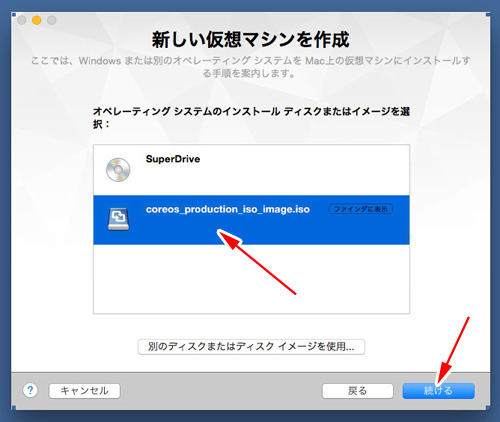500x422 pixels.
Task: Click blank space right of SuperDrive label
Action: [x=300, y=170]
